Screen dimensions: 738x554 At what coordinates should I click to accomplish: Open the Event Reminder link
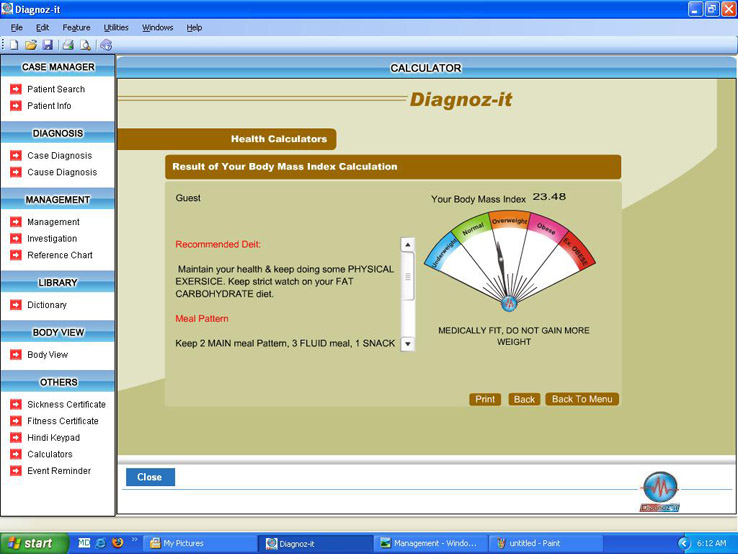59,470
